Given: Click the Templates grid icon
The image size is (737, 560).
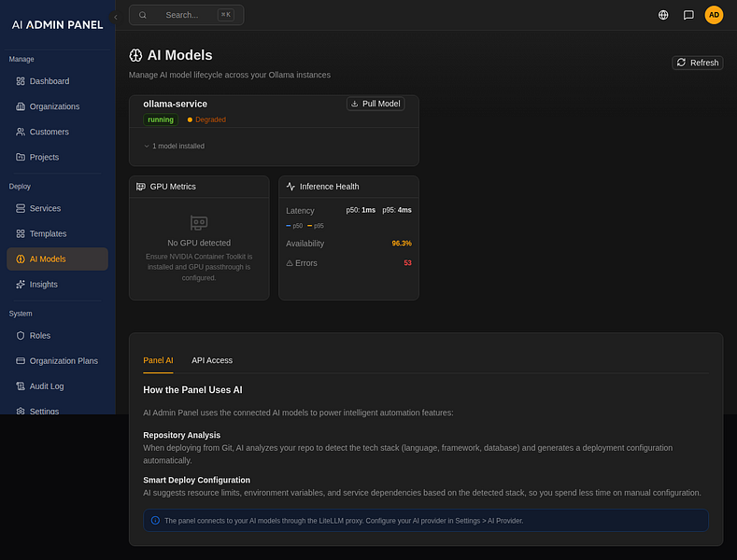Looking at the screenshot, I should pyautogui.click(x=21, y=233).
